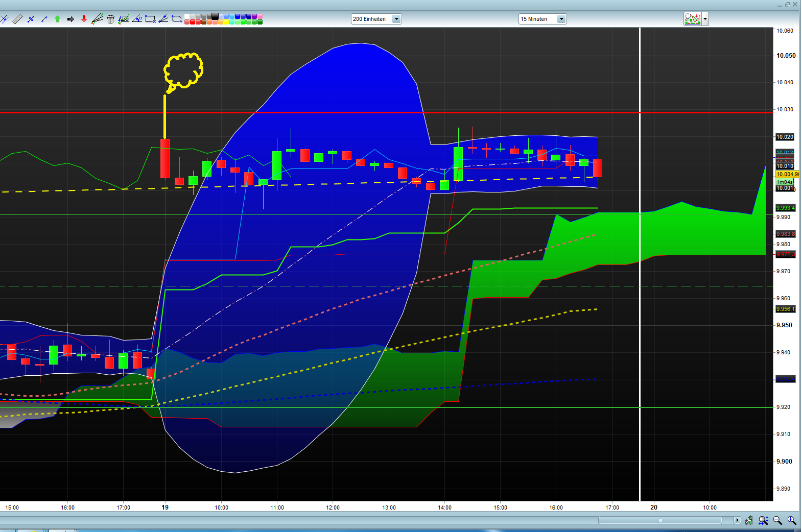
Task: Insert a black right arrow marker
Action: coord(70,19)
